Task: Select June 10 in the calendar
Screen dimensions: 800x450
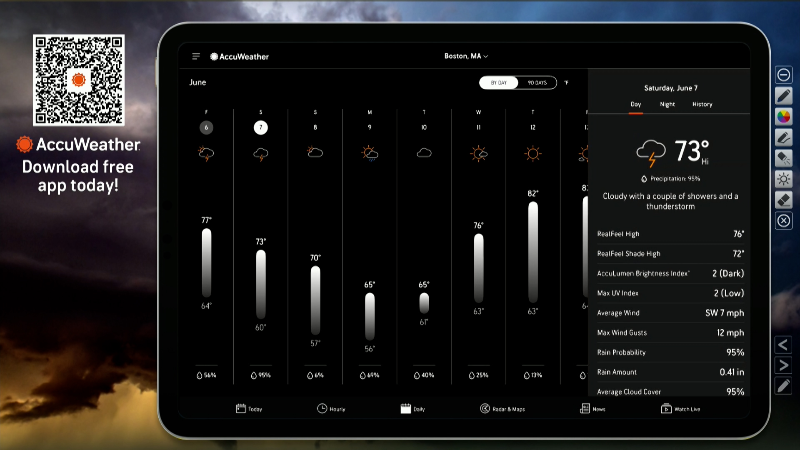Action: coord(424,128)
